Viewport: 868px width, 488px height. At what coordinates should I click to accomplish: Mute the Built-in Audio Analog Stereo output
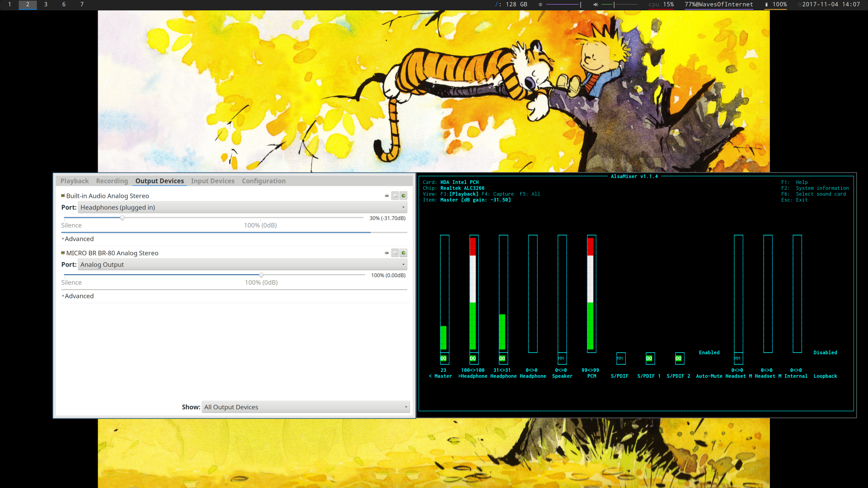point(387,196)
